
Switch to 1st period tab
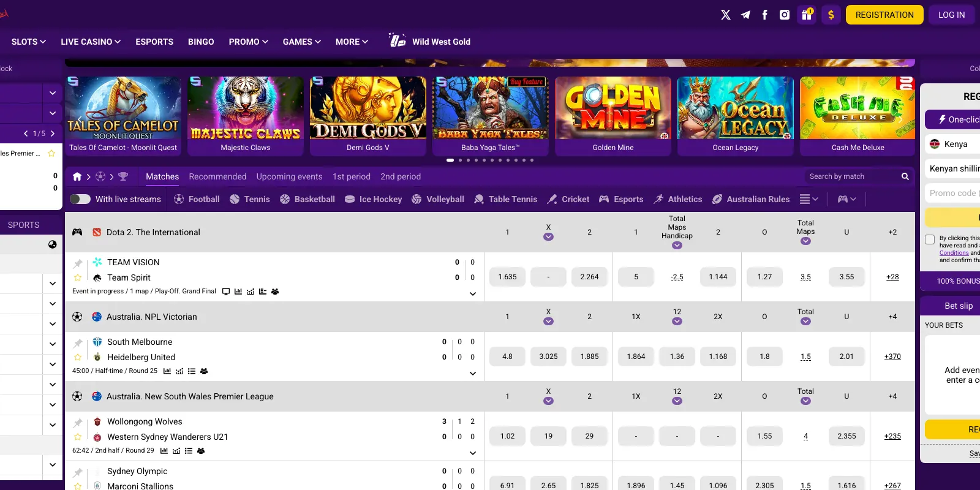coord(352,176)
